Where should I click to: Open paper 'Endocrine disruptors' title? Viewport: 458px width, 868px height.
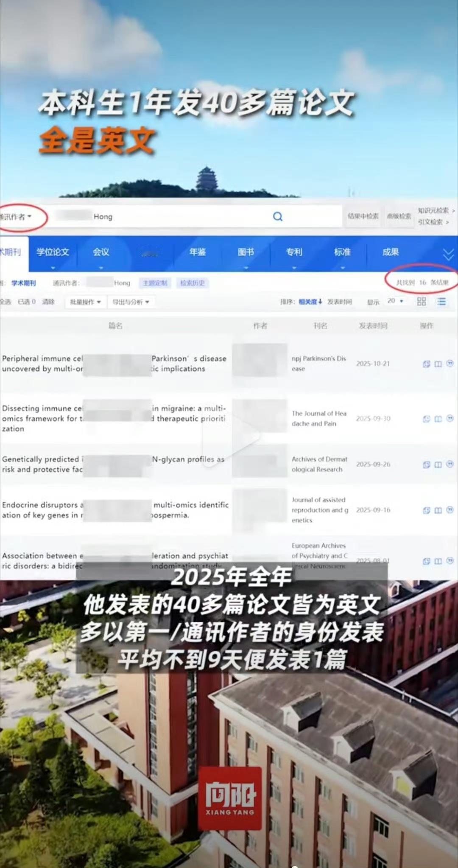click(x=115, y=510)
